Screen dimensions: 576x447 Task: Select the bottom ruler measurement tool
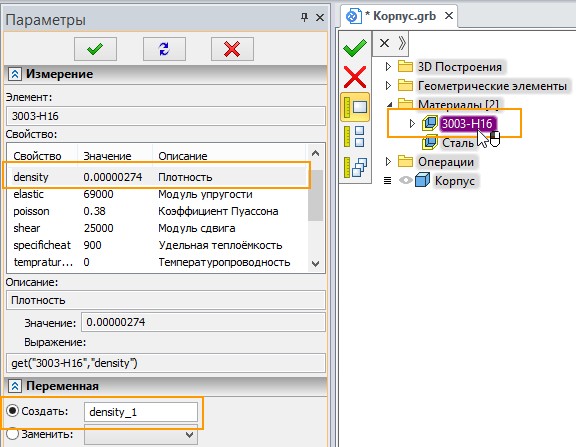(355, 167)
